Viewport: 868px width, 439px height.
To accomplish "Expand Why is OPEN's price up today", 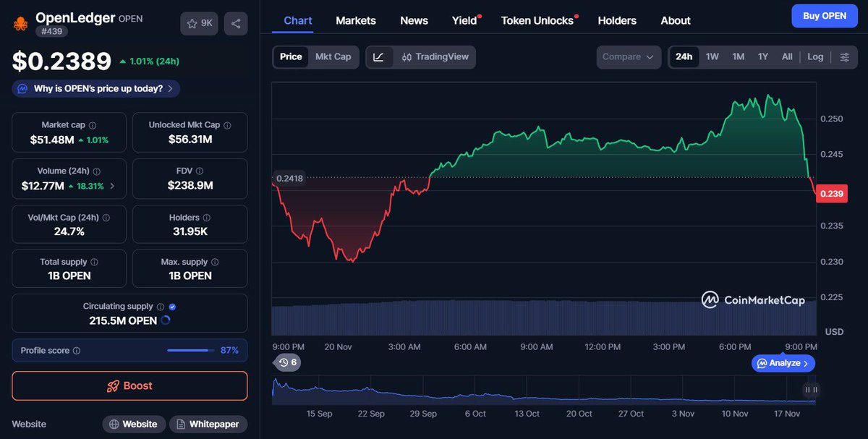I will click(x=96, y=89).
